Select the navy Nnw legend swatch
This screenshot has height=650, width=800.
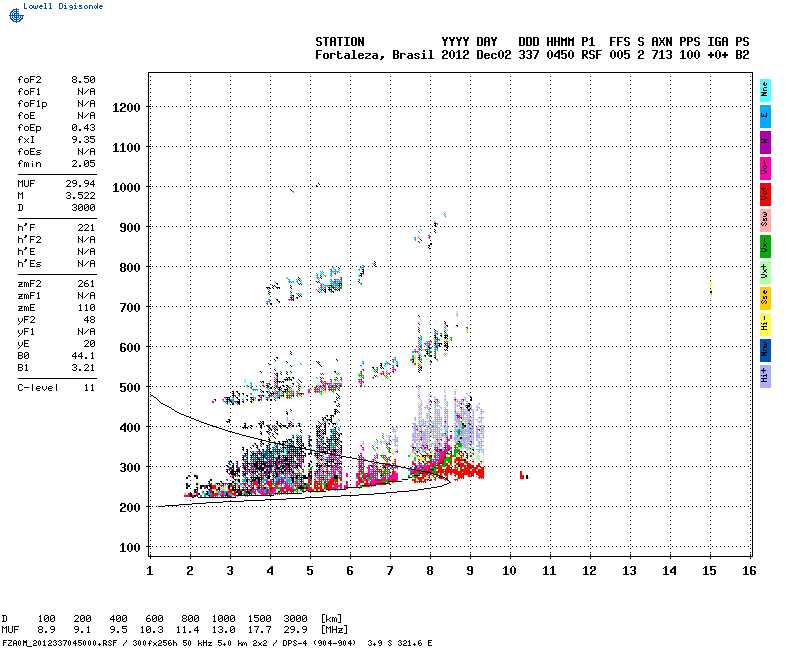click(x=765, y=351)
